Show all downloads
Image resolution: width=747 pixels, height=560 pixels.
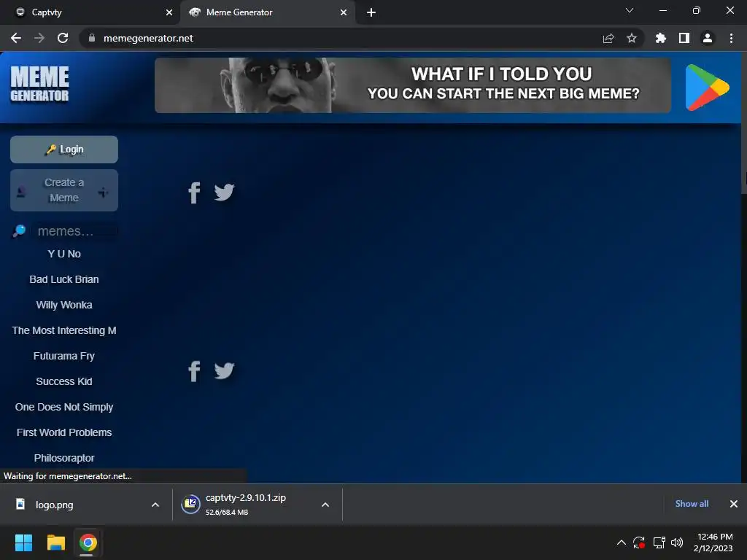[x=692, y=504]
